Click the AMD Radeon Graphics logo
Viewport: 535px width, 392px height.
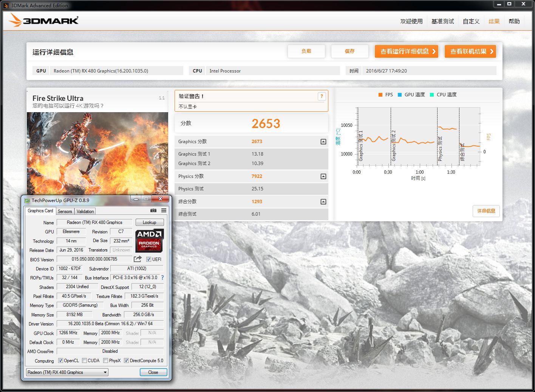click(x=149, y=241)
